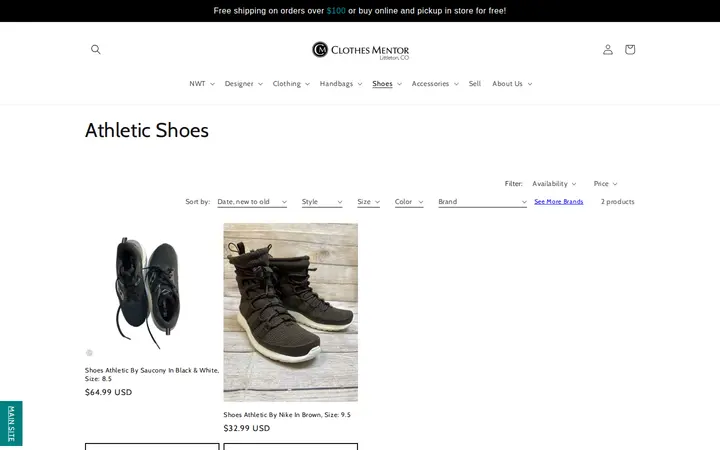
Task: Expand the About Us menu
Action: click(512, 84)
